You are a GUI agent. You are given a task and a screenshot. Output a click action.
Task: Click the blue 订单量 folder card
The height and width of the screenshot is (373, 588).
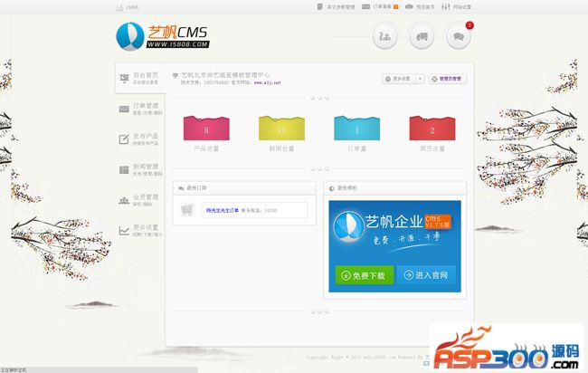point(357,129)
